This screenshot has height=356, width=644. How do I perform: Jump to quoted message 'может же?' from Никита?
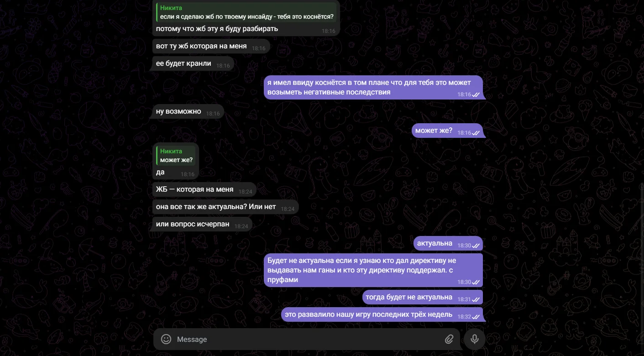(176, 155)
